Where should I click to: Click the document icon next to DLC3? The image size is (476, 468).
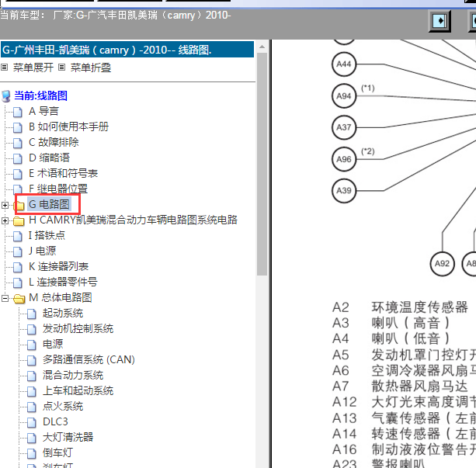click(x=32, y=422)
